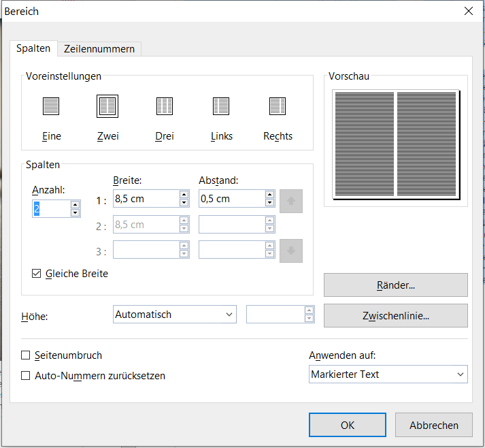This screenshot has width=485, height=448.
Task: Decrease Breite of column 1
Action: click(184, 202)
